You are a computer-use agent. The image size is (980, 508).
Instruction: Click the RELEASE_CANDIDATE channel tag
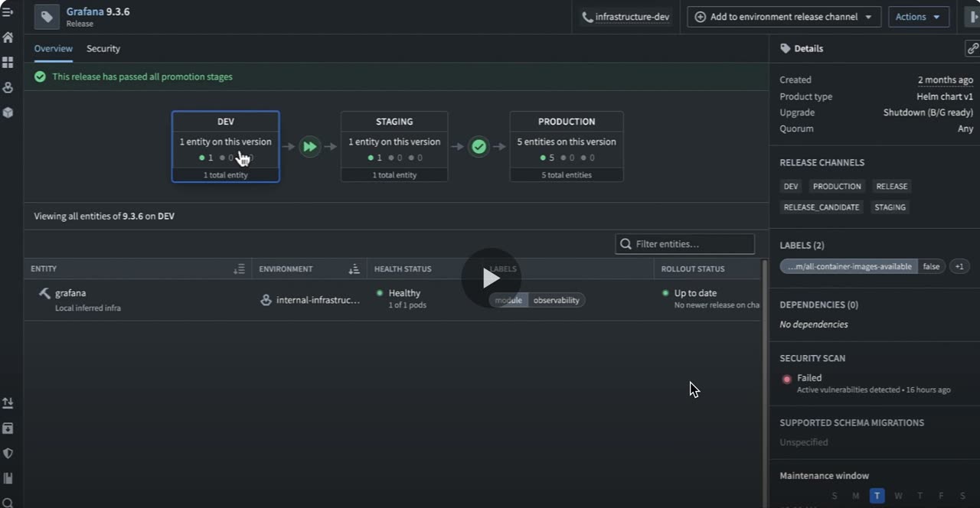(822, 207)
